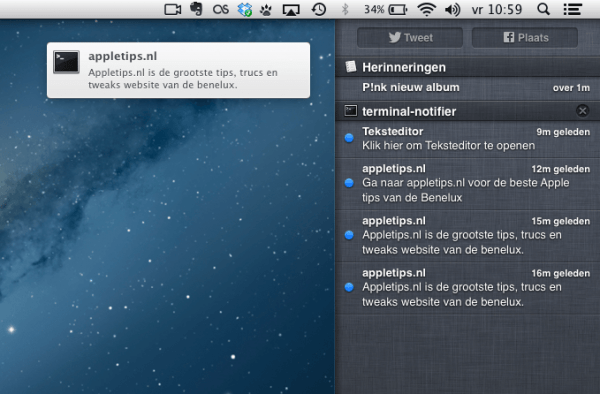Open the Dropbox menu bar icon

point(245,9)
